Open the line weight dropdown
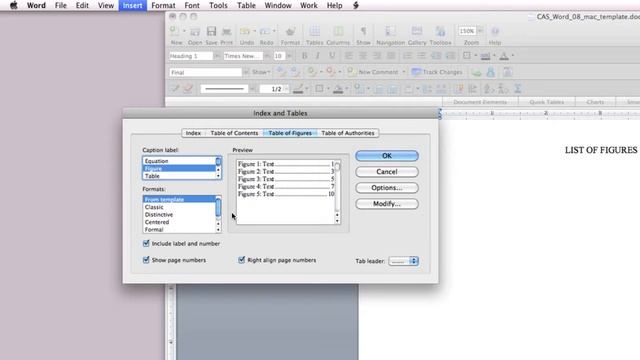Image resolution: width=640 pixels, height=360 pixels. pos(286,89)
